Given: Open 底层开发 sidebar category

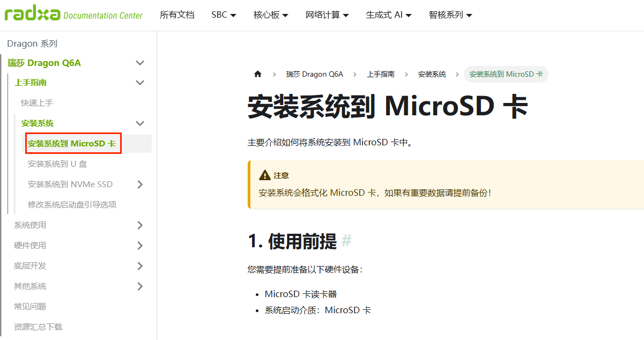Looking at the screenshot, I should [x=30, y=266].
